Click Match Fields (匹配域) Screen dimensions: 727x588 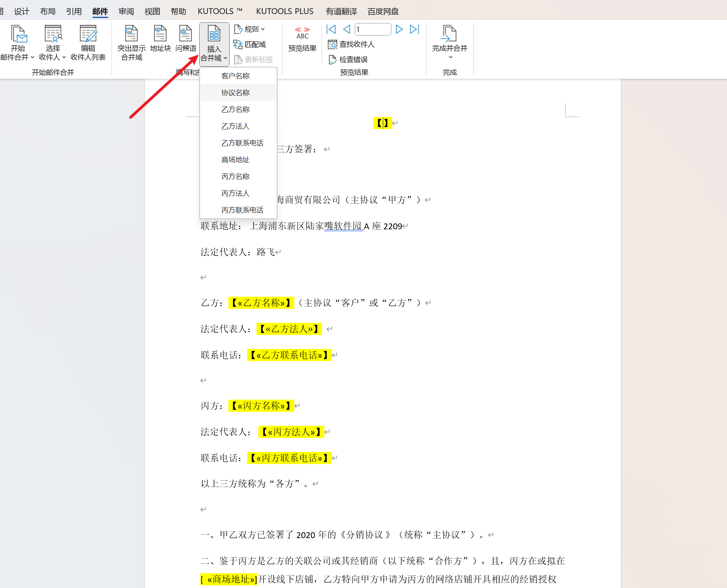[249, 44]
